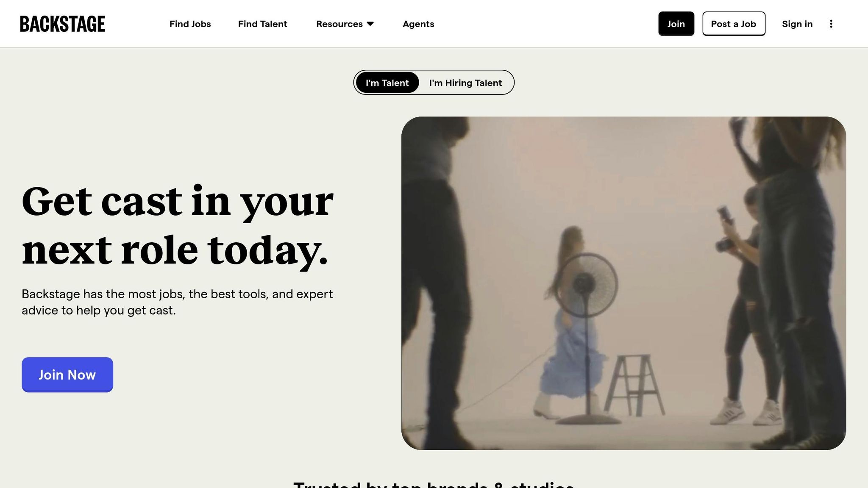
Task: Click the photographer's camera in the video
Action: tap(726, 231)
